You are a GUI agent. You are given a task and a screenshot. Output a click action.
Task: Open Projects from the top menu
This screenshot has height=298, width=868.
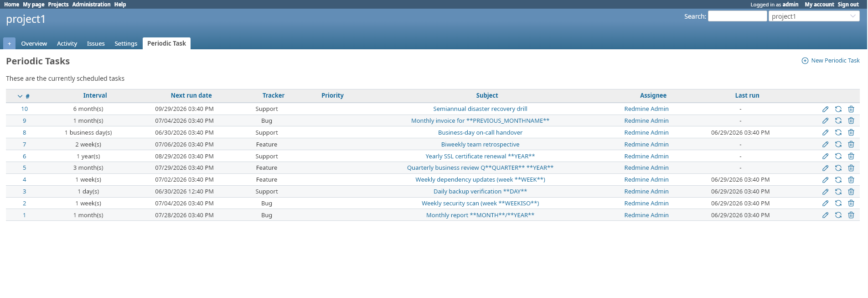click(58, 4)
